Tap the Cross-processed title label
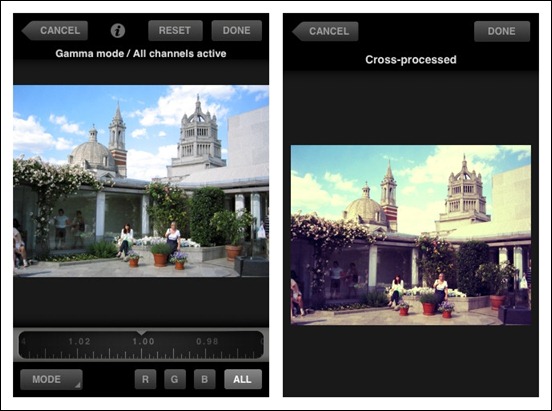 tap(411, 60)
